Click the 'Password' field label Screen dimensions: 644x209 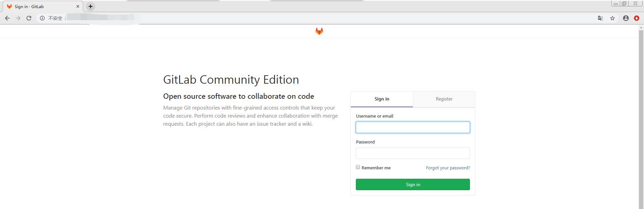[x=365, y=142]
